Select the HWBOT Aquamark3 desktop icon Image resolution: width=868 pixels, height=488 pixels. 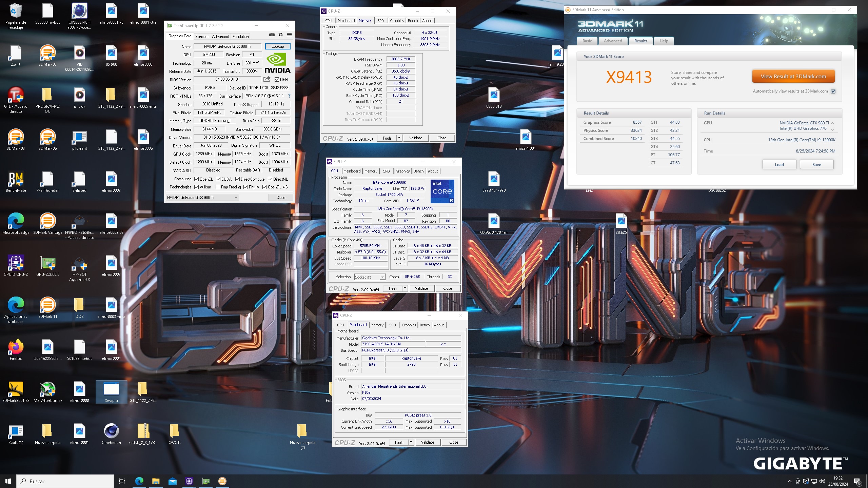79,269
